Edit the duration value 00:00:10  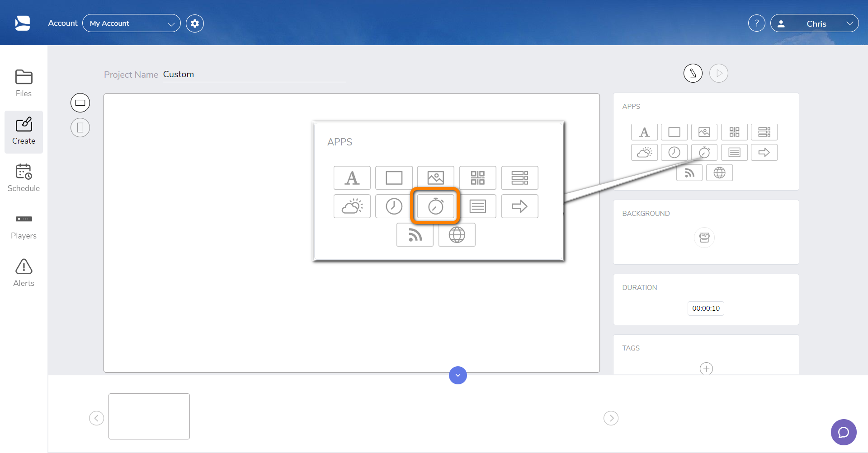706,308
